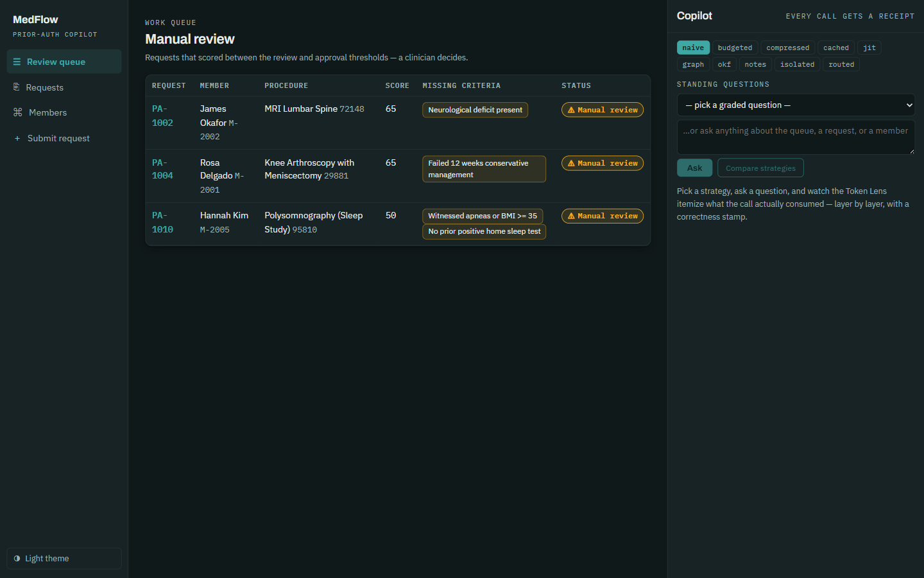The width and height of the screenshot is (924, 578).
Task: Open the Members page label
Action: [x=47, y=112]
